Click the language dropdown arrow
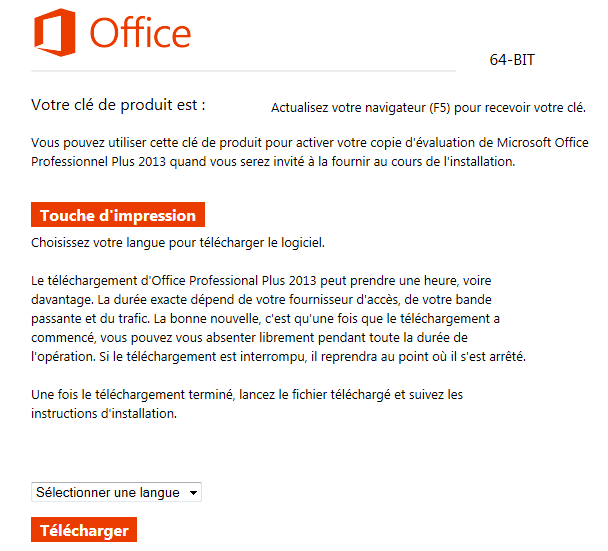Viewport: 608px width, 551px height. click(x=193, y=492)
